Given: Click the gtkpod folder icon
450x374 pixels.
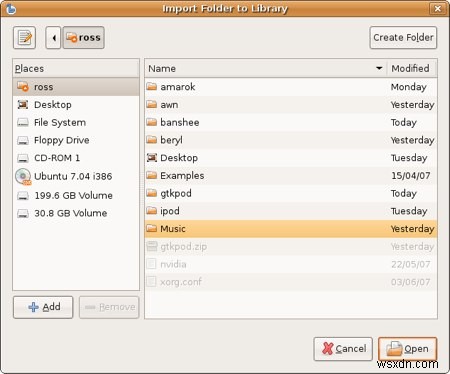Looking at the screenshot, I should 152,193.
